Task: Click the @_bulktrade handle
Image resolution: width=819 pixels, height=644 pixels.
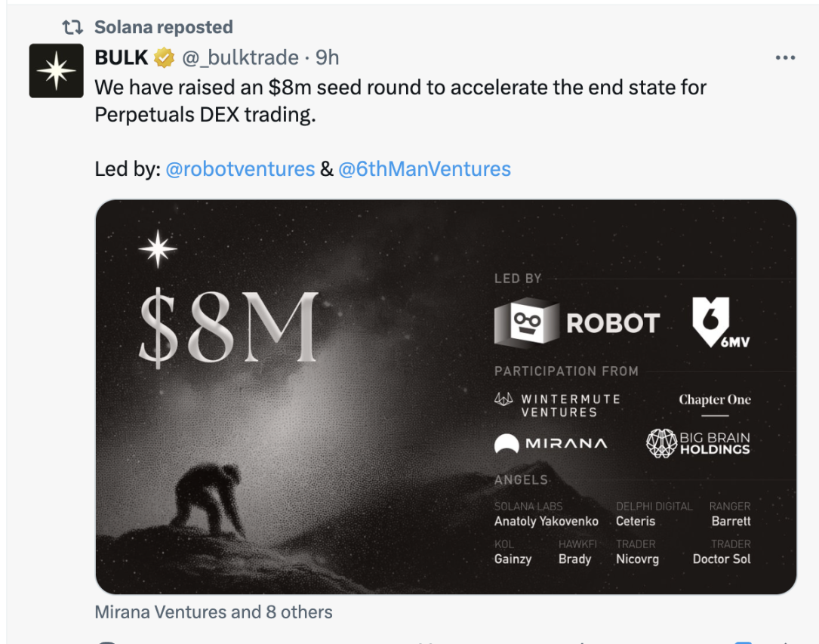Action: click(242, 57)
